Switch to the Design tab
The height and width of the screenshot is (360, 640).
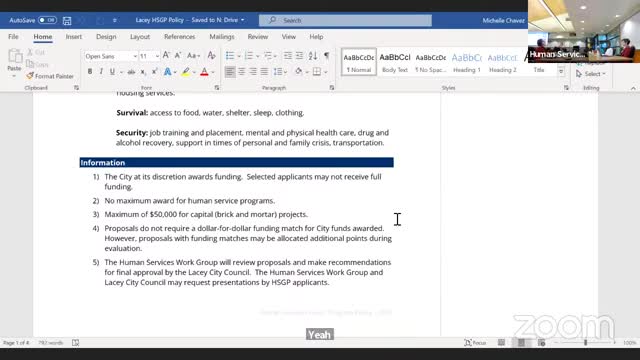pyautogui.click(x=106, y=37)
